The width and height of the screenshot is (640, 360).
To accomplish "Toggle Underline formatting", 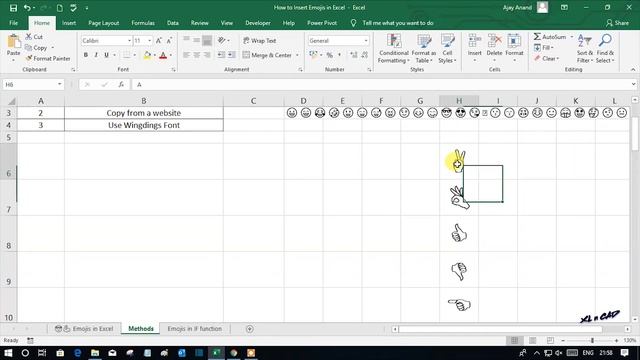I will [x=107, y=55].
